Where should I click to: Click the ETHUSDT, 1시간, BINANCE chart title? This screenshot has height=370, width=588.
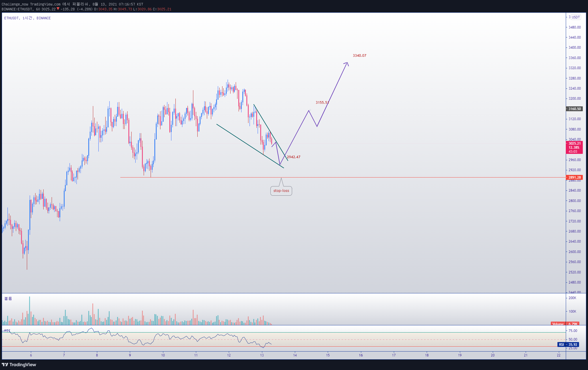click(x=27, y=18)
